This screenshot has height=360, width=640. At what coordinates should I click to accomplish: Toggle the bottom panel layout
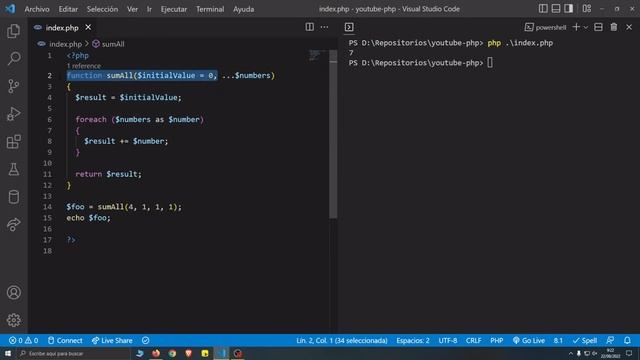click(x=556, y=9)
